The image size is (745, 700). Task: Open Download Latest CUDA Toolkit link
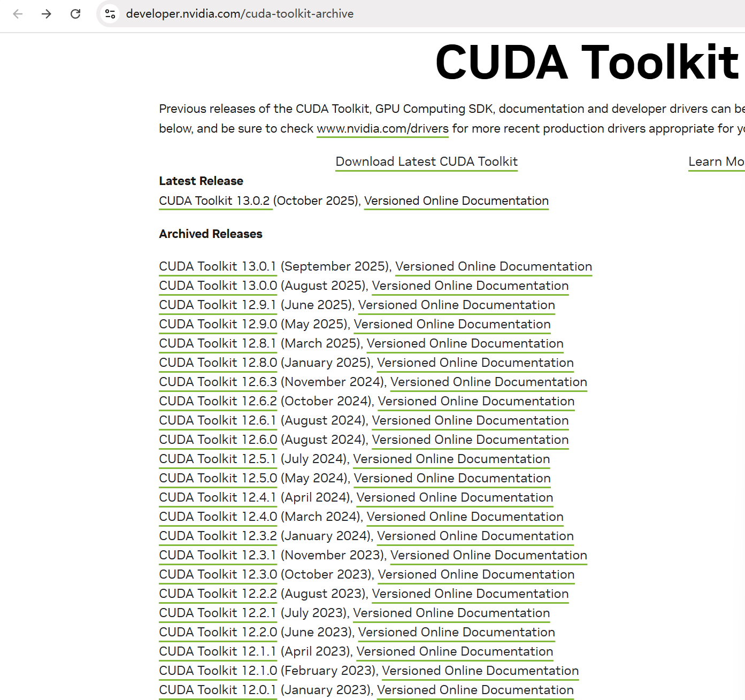pos(427,162)
